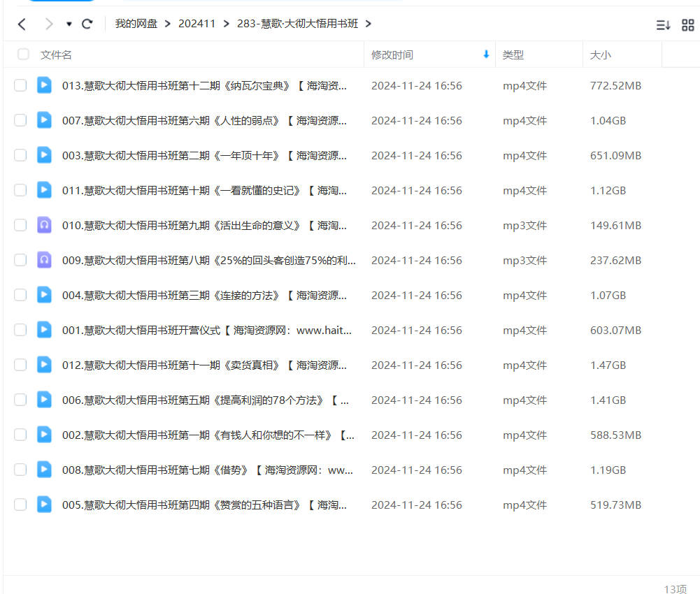Open file name 010.慧歌大彻大悟用书班第九期
Image resolution: width=700 pixels, height=594 pixels.
[204, 226]
